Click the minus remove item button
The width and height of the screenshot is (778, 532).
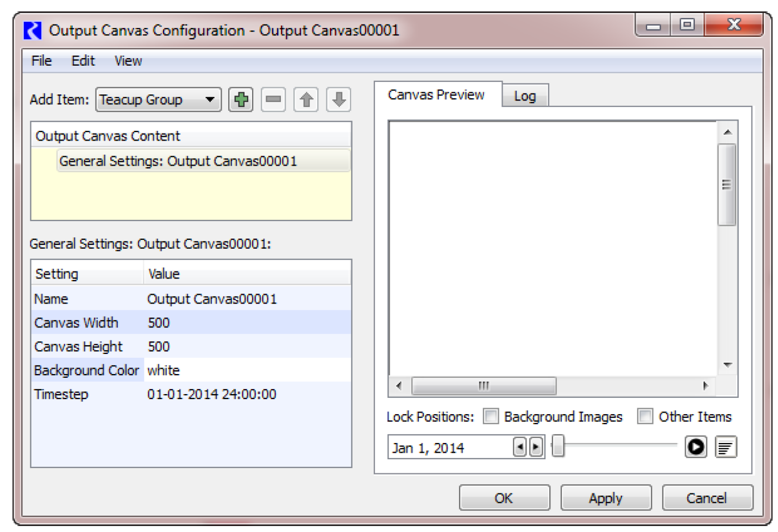click(x=273, y=100)
